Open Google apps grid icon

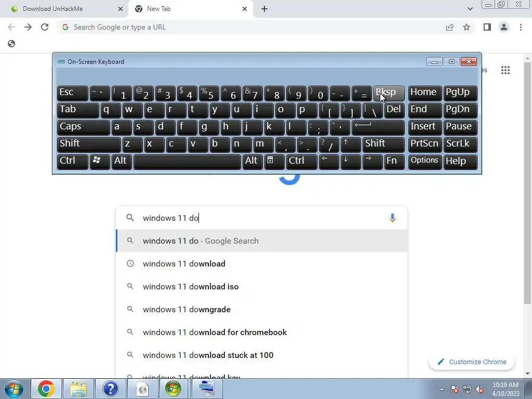click(x=505, y=70)
